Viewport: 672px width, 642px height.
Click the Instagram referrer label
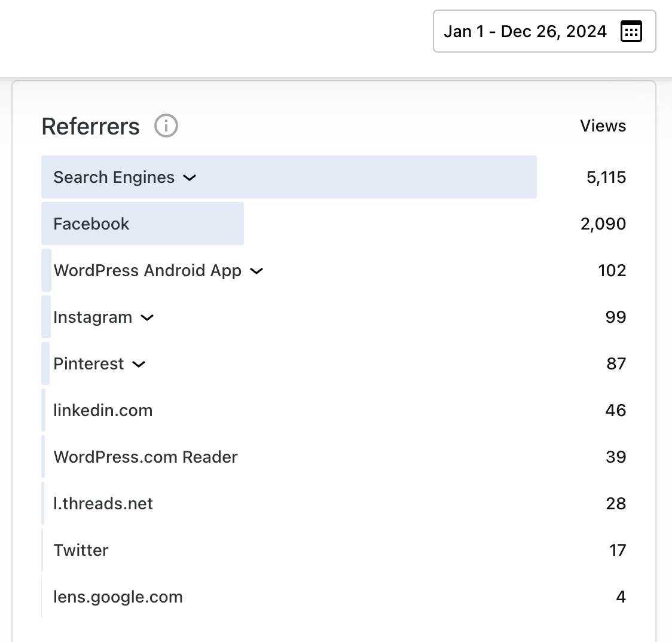93,317
